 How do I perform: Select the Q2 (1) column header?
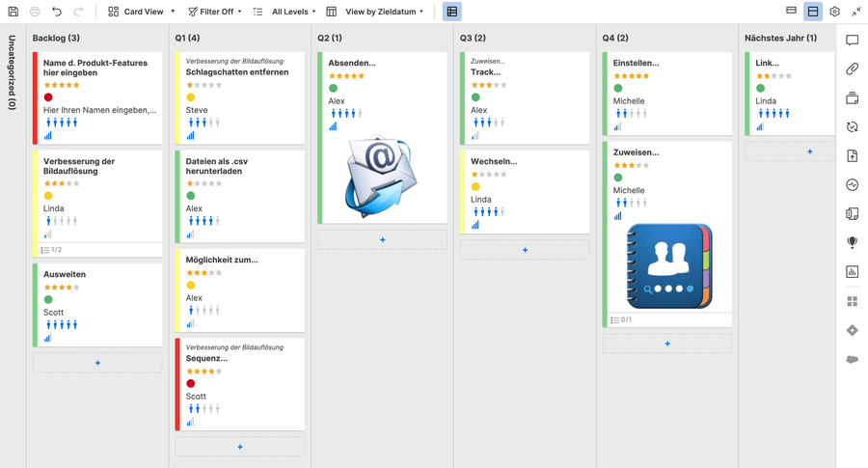(330, 38)
